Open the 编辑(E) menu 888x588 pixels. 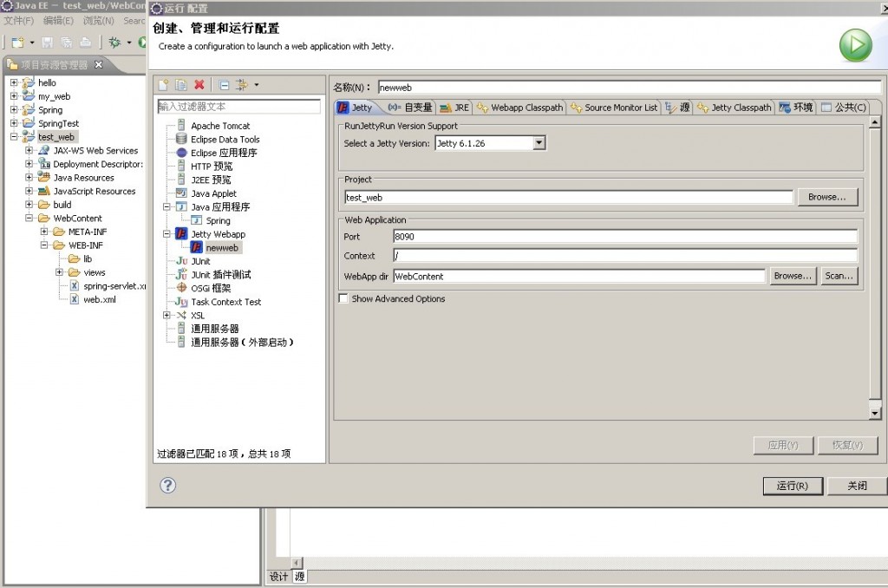coord(55,21)
